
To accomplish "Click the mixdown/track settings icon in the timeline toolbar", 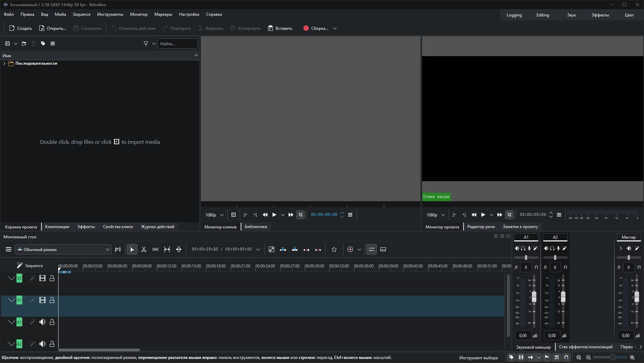I will [x=371, y=249].
